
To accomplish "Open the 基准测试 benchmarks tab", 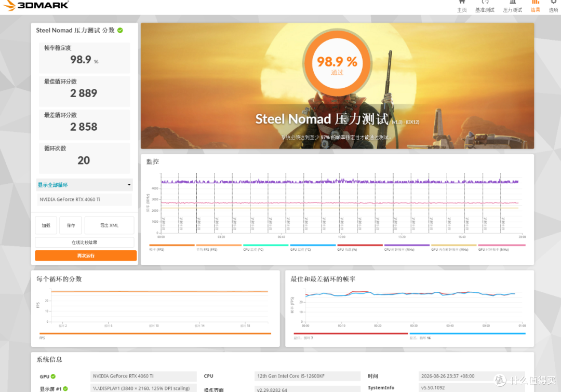I will pyautogui.click(x=485, y=7).
